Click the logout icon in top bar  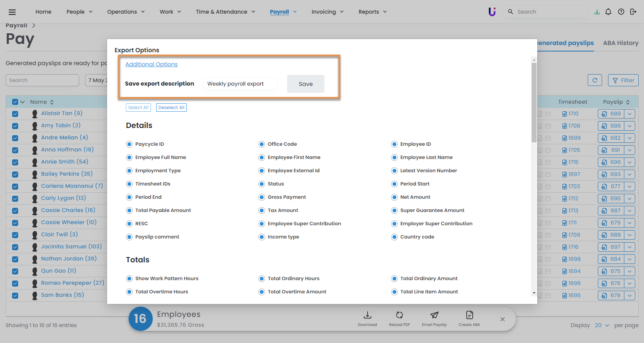[x=633, y=12]
